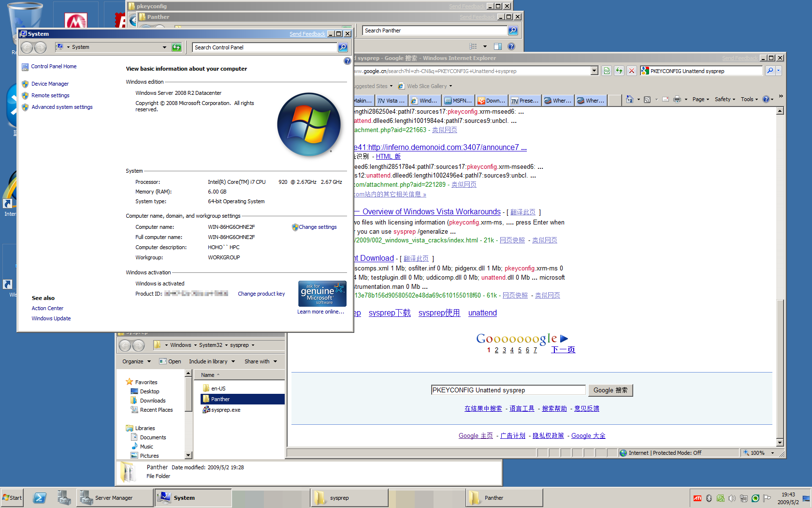This screenshot has height=508, width=812.
Task: Go to Google results page 2
Action: pos(496,350)
